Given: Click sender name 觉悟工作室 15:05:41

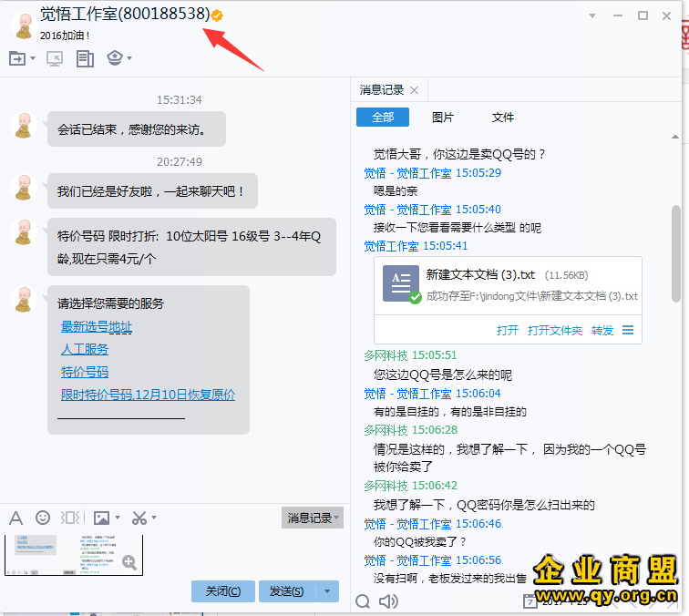Looking at the screenshot, I should (416, 246).
